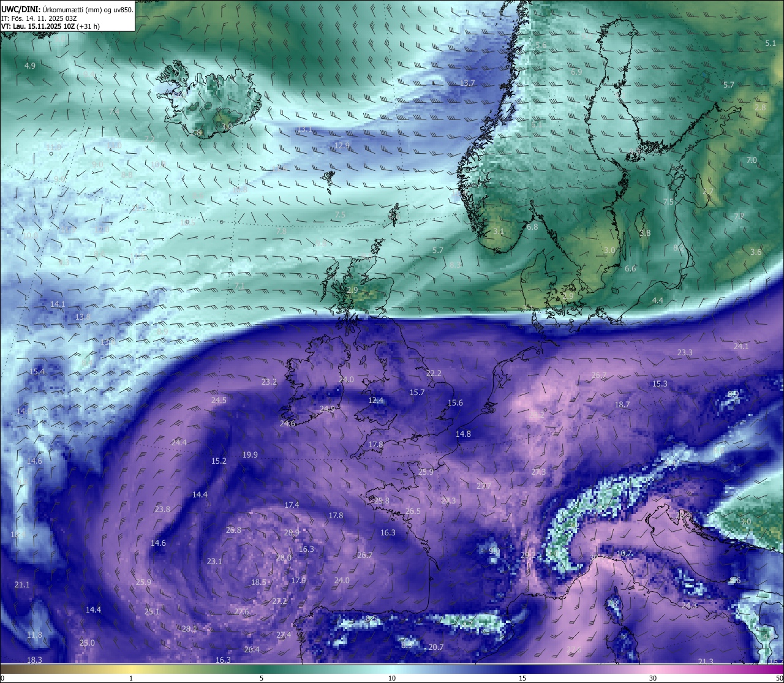Click the 'VT: Lau. 15.11.2025 10Z (+31 h)' line
Screen dimensions: 784x683
50,26
